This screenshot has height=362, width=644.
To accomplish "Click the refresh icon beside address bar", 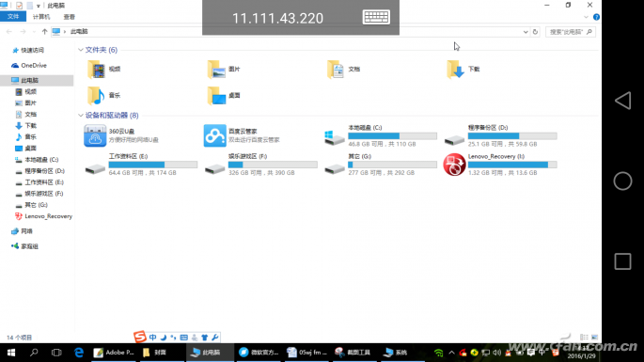I will (535, 32).
